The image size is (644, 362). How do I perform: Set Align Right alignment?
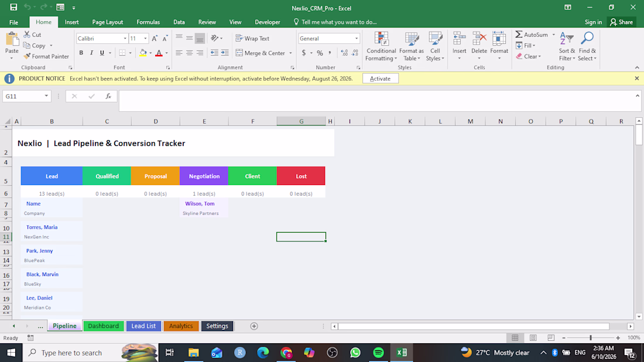point(200,53)
